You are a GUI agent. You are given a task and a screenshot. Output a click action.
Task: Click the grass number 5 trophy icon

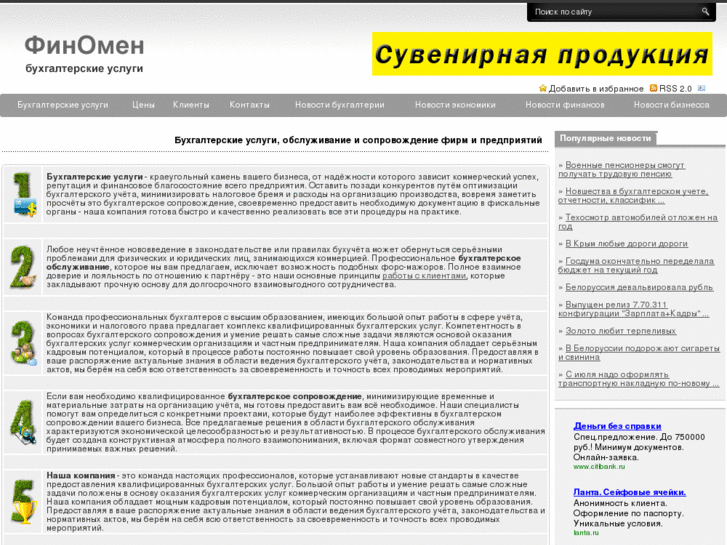tap(23, 502)
